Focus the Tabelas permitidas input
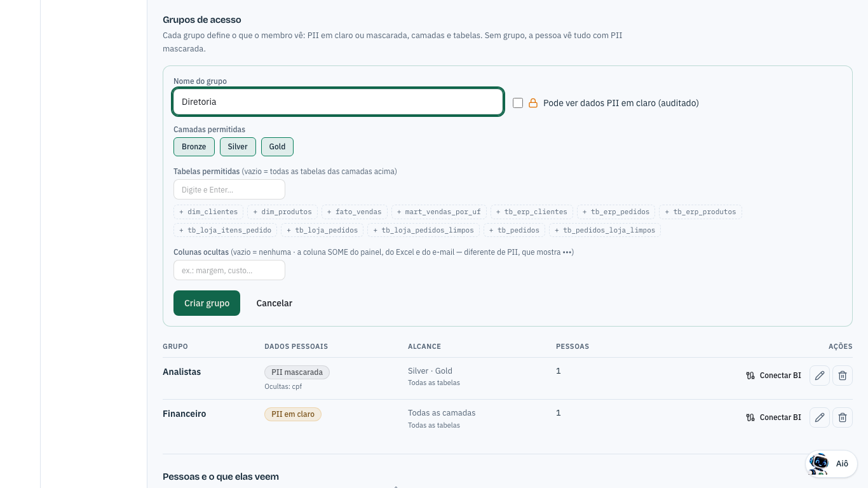 click(229, 189)
